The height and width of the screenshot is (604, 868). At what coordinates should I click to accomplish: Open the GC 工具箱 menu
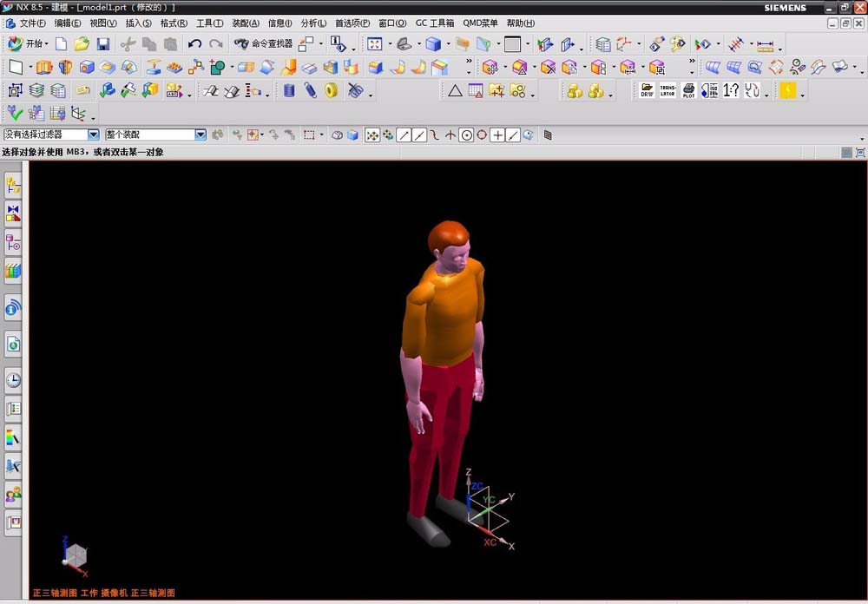point(435,23)
